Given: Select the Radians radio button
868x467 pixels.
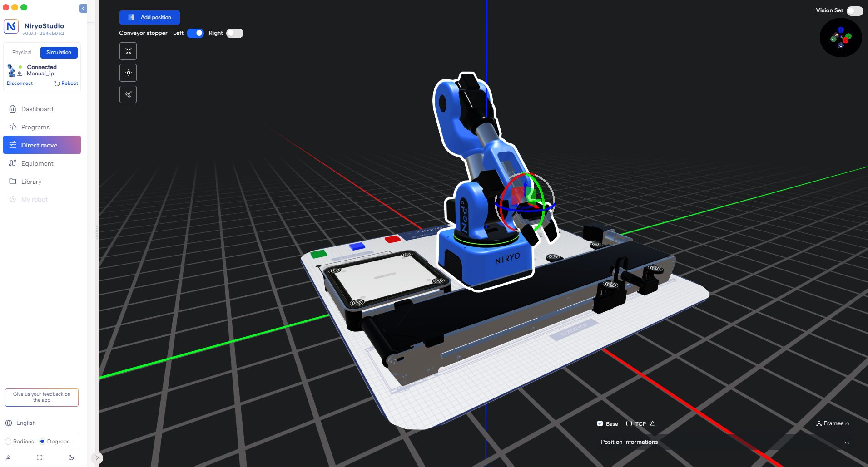Looking at the screenshot, I should pyautogui.click(x=8, y=441).
